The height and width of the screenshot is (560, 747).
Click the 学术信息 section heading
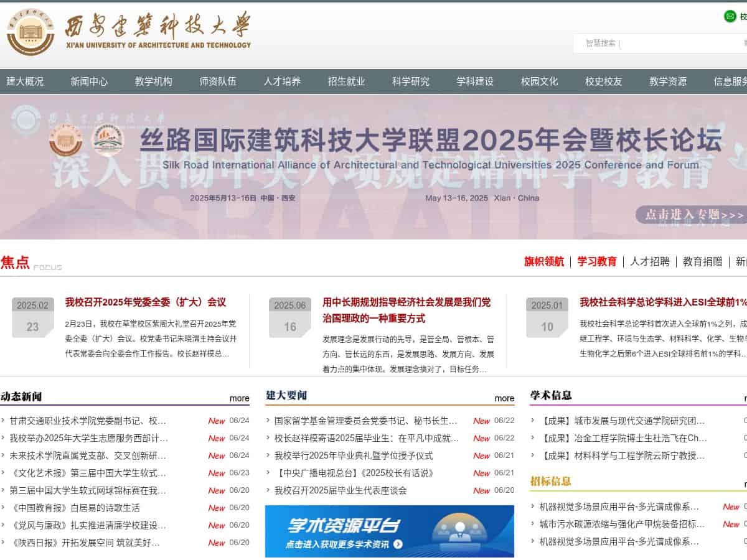coord(551,395)
